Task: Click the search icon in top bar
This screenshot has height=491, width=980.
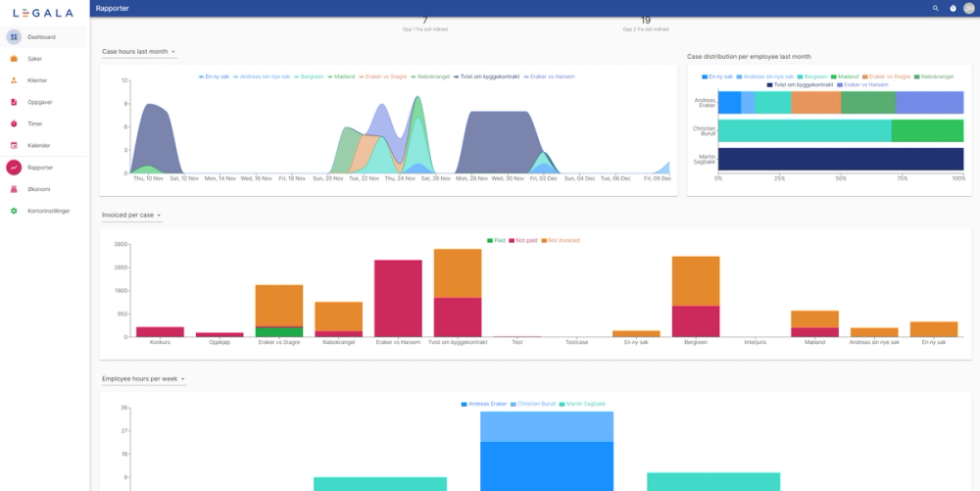Action: [x=936, y=8]
